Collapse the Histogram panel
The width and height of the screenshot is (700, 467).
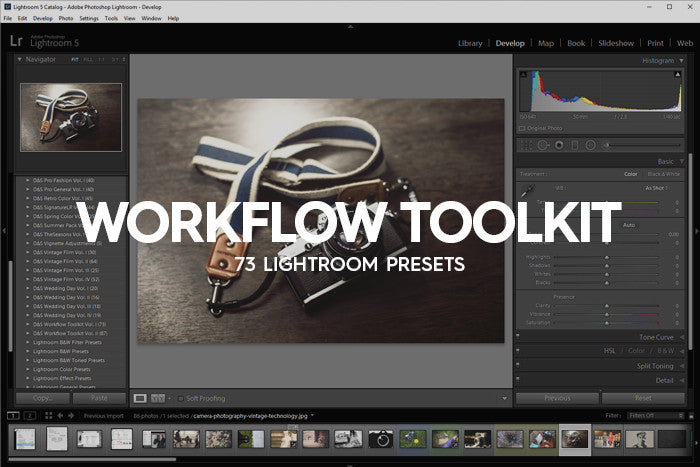click(681, 60)
